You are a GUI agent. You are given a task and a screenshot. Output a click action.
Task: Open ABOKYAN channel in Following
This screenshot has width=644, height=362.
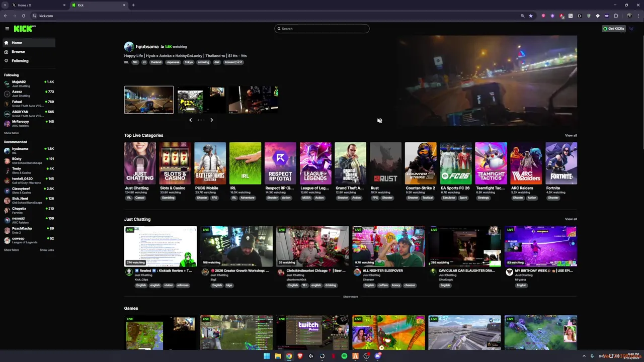click(x=29, y=114)
